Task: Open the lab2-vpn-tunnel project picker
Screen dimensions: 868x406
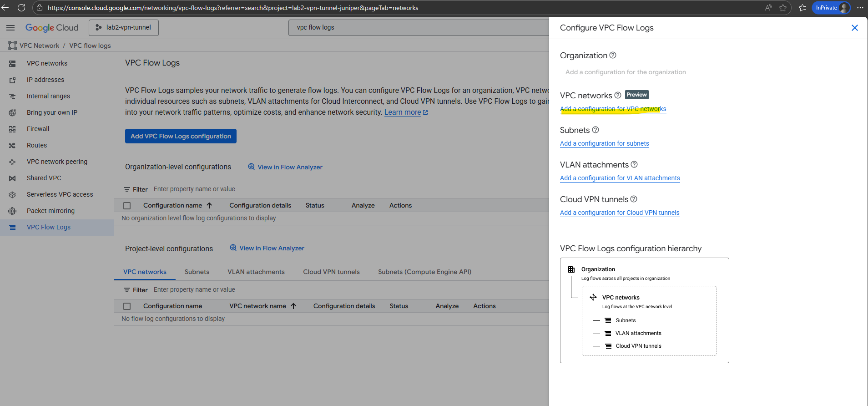Action: (124, 28)
